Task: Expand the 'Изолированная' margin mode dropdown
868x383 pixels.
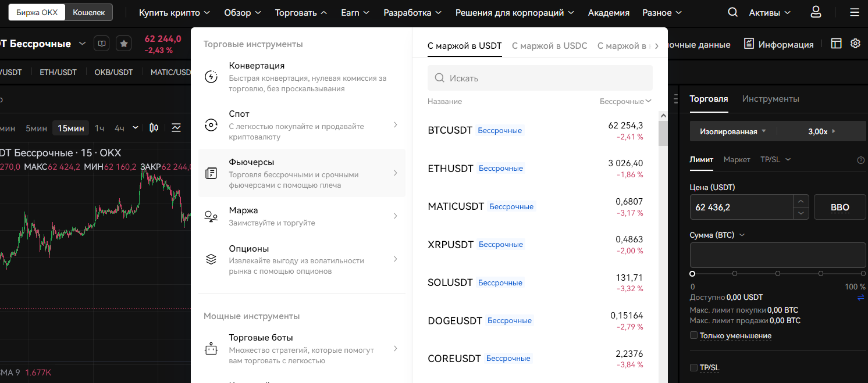Action: click(732, 131)
